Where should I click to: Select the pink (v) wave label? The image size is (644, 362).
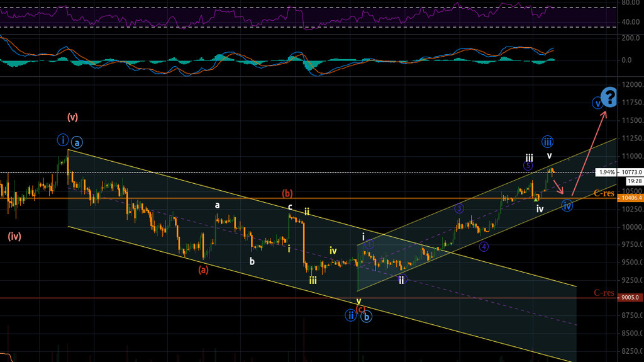tap(72, 117)
